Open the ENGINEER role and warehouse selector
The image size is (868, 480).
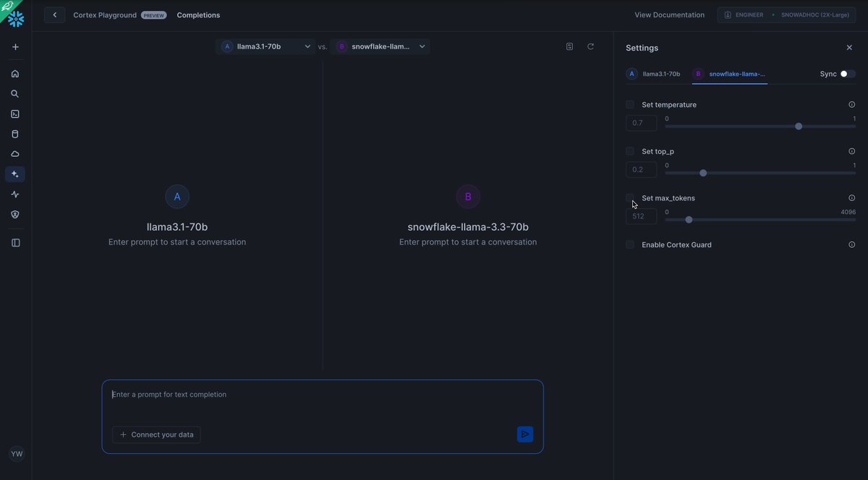(x=786, y=15)
